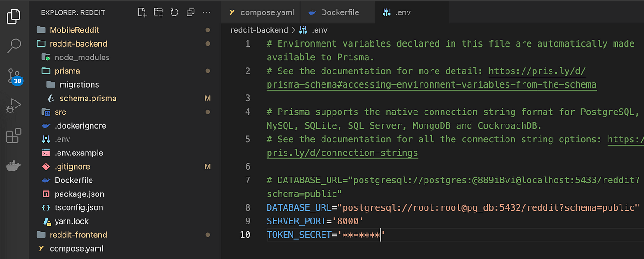This screenshot has height=259, width=644.
Task: Open Source Control with 38 changes
Action: pos(14,76)
